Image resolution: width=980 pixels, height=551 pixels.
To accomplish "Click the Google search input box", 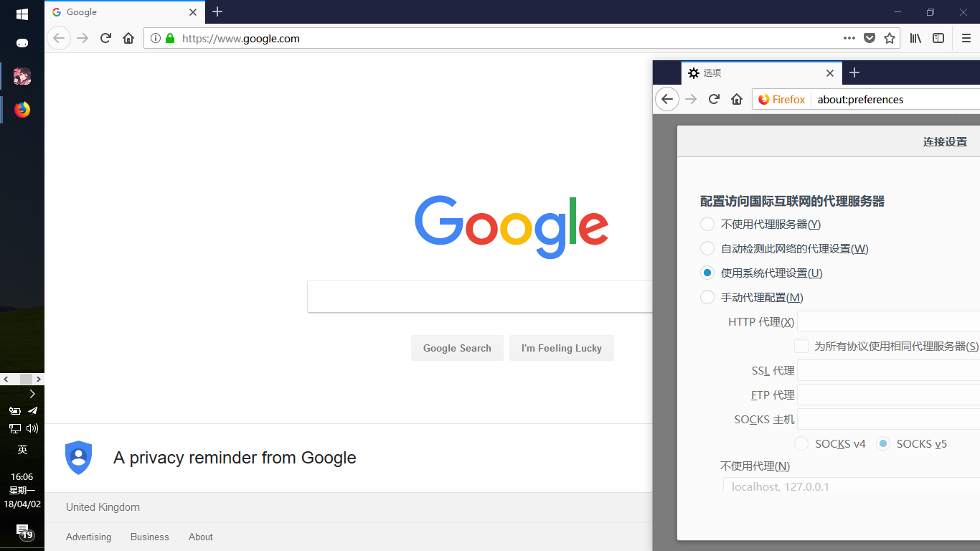I will click(480, 296).
